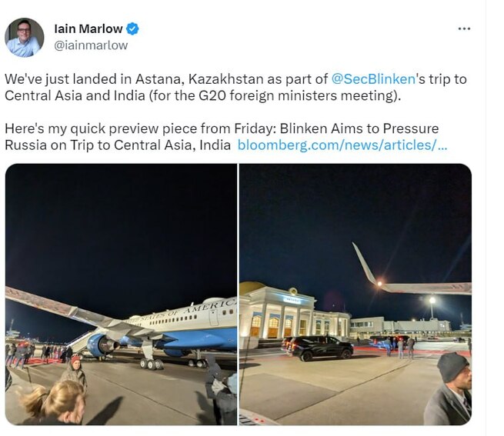Click the tweet sentence about landing in Astana
This screenshot has height=436, width=504.
coord(235,88)
